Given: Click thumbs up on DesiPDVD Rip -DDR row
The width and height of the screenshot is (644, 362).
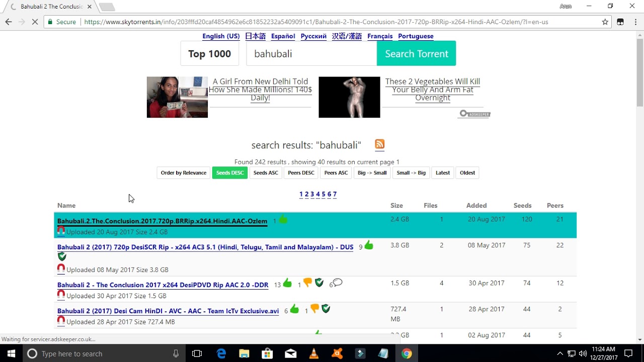Looking at the screenshot, I should coord(287,283).
